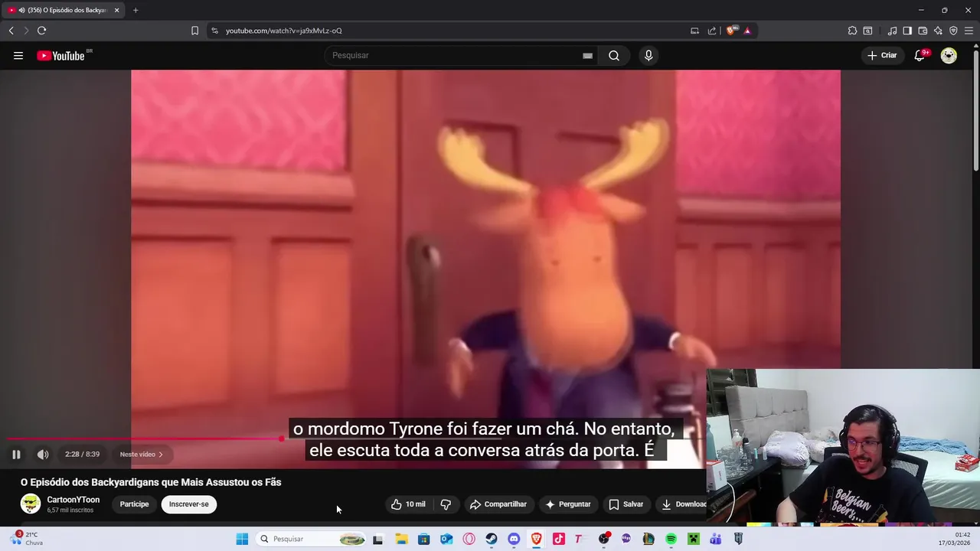
Task: Open Minecraft from the taskbar
Action: (x=694, y=539)
